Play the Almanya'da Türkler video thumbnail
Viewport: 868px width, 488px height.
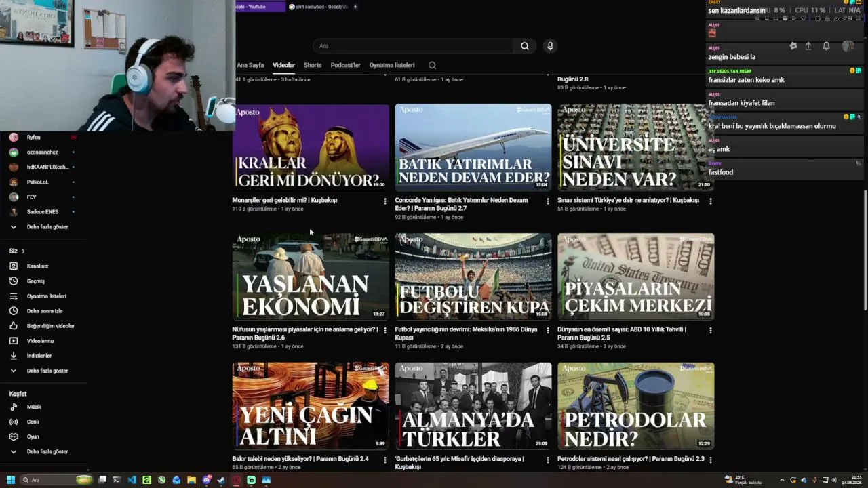pyautogui.click(x=473, y=406)
